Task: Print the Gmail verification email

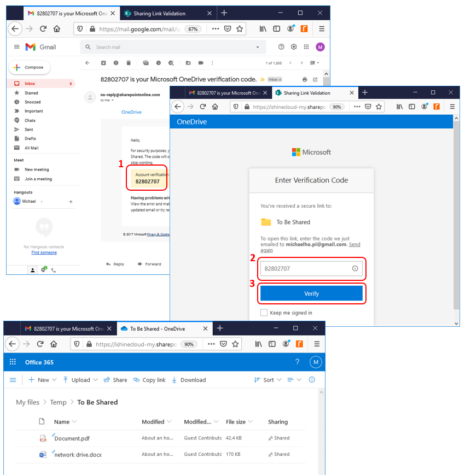Action: point(305,80)
